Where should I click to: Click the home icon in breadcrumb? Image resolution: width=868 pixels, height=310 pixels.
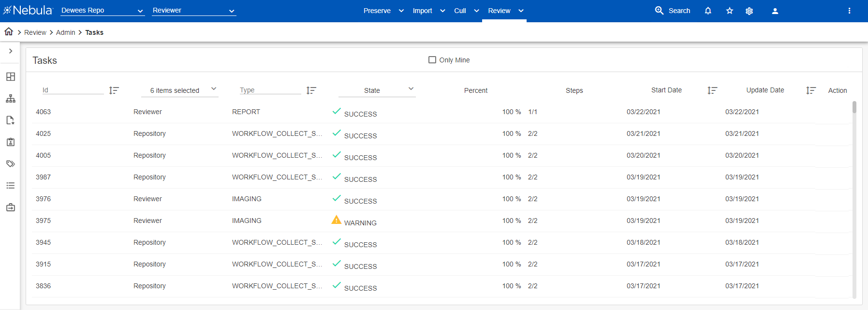click(9, 32)
